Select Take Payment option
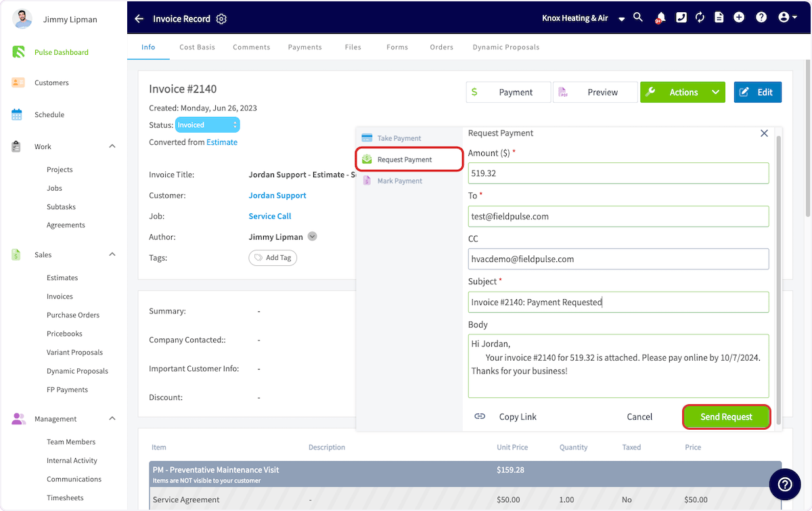This screenshot has width=812, height=511. pos(399,138)
